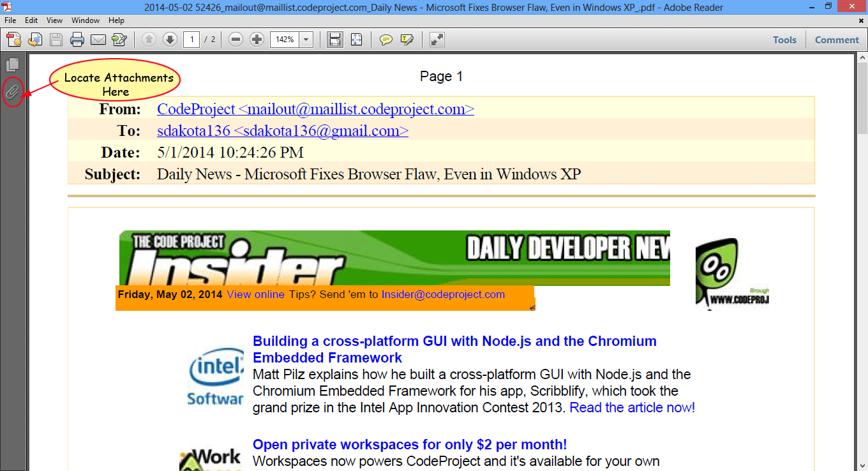This screenshot has height=471, width=868.
Task: Click the page number input field
Action: tap(191, 40)
